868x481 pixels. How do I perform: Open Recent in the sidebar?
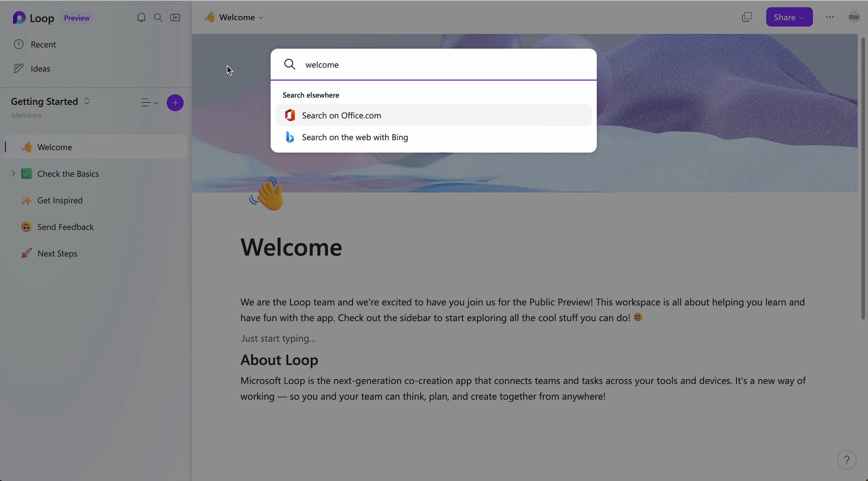[43, 44]
